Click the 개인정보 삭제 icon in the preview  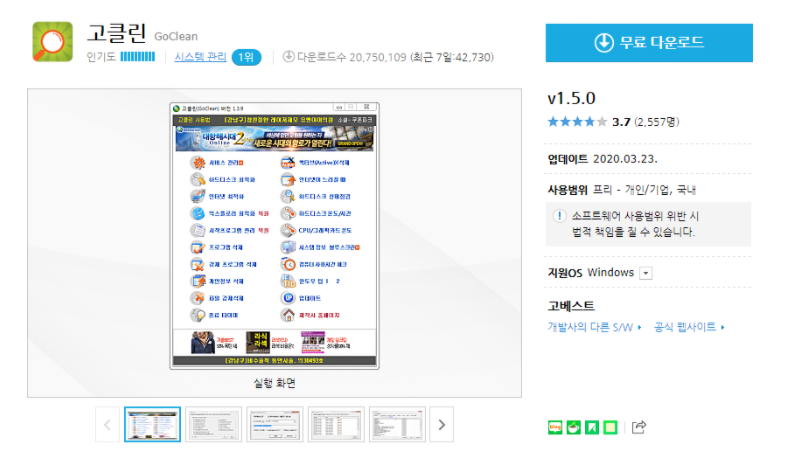coord(198,281)
